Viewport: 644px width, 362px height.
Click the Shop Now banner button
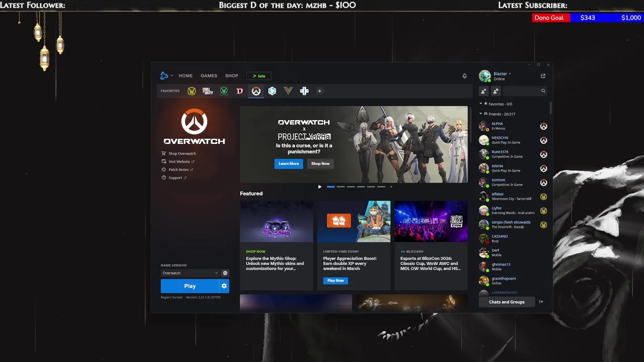[320, 163]
